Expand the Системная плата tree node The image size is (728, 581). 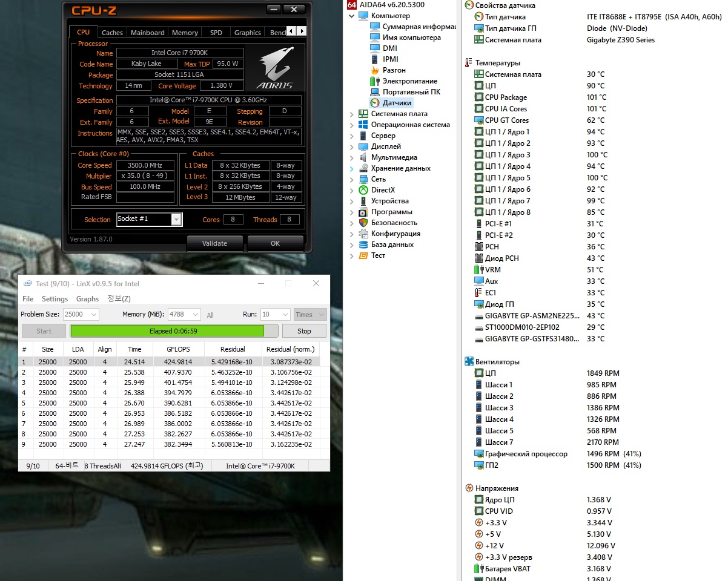[352, 114]
